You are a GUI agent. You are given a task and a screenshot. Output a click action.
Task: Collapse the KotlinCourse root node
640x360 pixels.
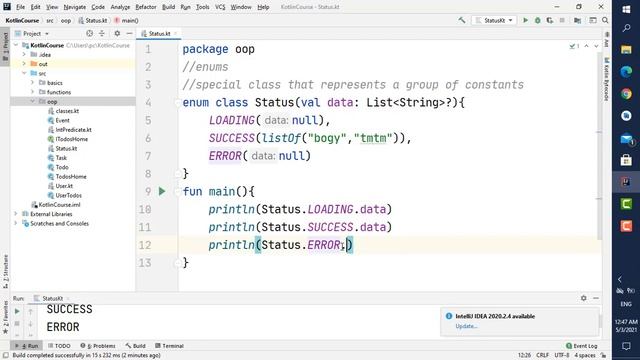16,45
